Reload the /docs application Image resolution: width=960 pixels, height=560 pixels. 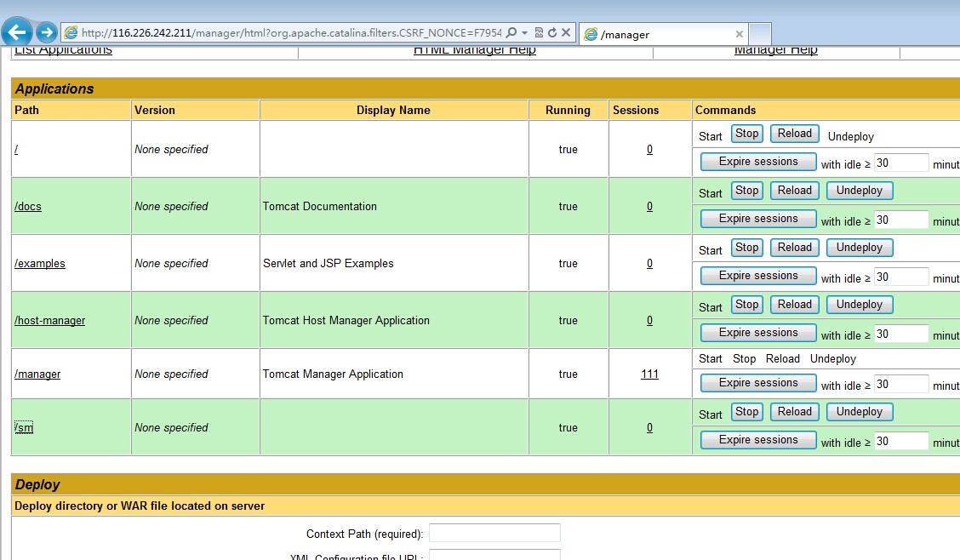tap(795, 191)
